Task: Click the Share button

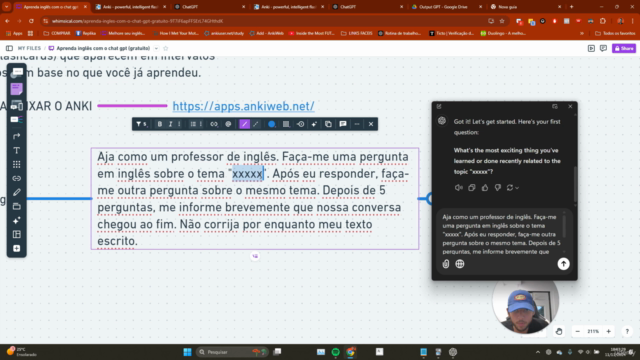Action: (624, 48)
